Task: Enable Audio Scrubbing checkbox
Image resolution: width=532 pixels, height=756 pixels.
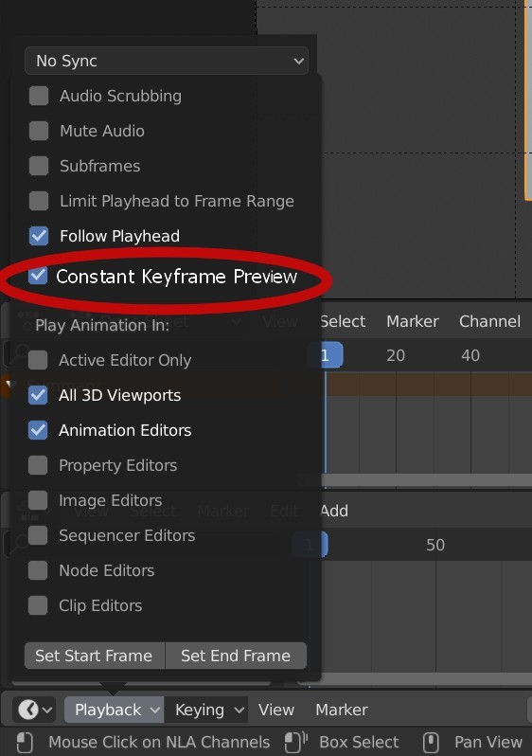Action: coord(39,96)
